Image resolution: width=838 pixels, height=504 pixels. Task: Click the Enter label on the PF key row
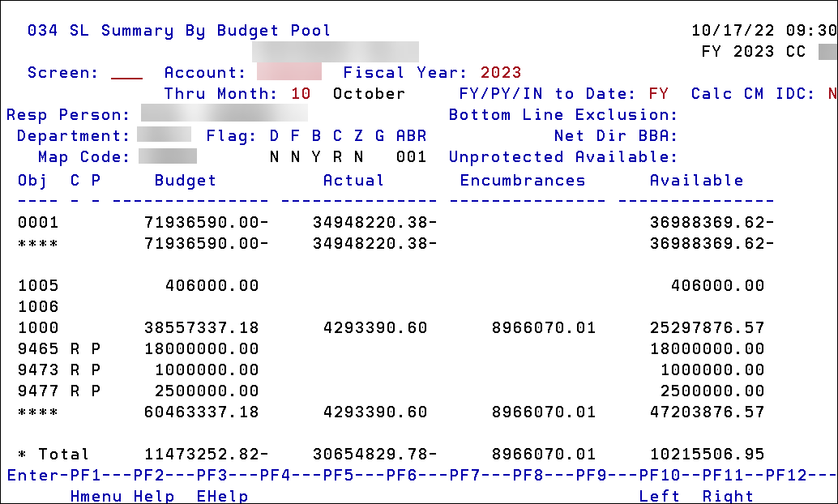pyautogui.click(x=32, y=474)
